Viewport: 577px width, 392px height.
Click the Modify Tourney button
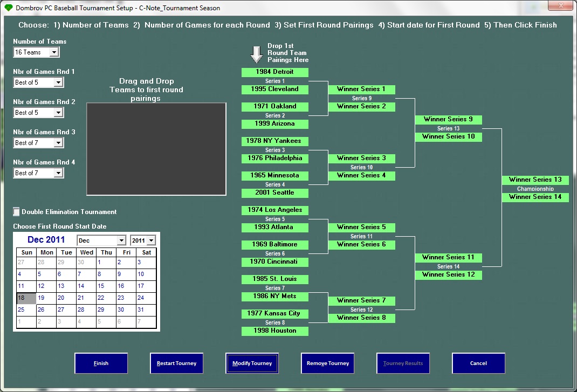click(x=252, y=363)
